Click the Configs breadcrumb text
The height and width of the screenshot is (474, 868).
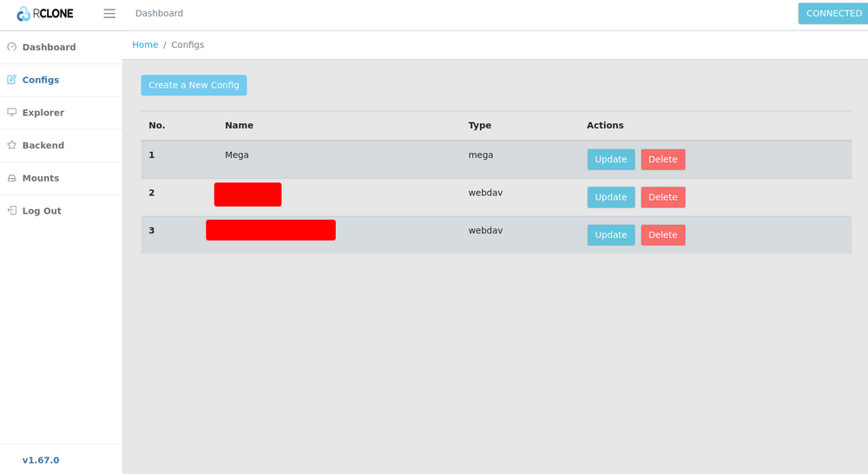(187, 45)
